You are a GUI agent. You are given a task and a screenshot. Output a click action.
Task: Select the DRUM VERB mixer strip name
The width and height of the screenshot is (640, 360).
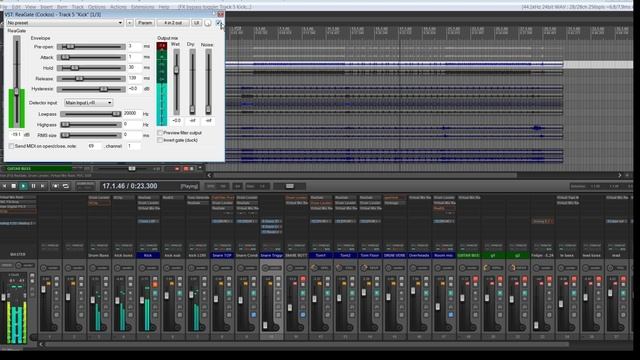click(394, 256)
